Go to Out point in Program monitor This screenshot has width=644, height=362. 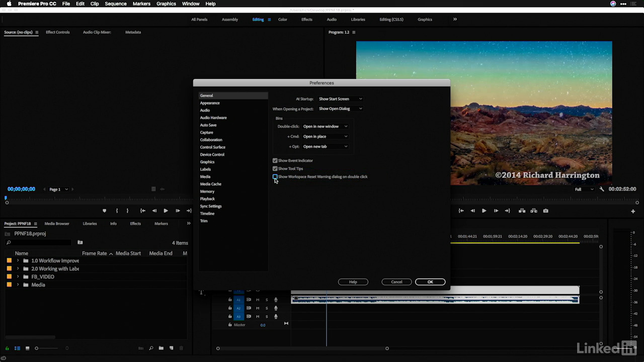[x=507, y=211]
